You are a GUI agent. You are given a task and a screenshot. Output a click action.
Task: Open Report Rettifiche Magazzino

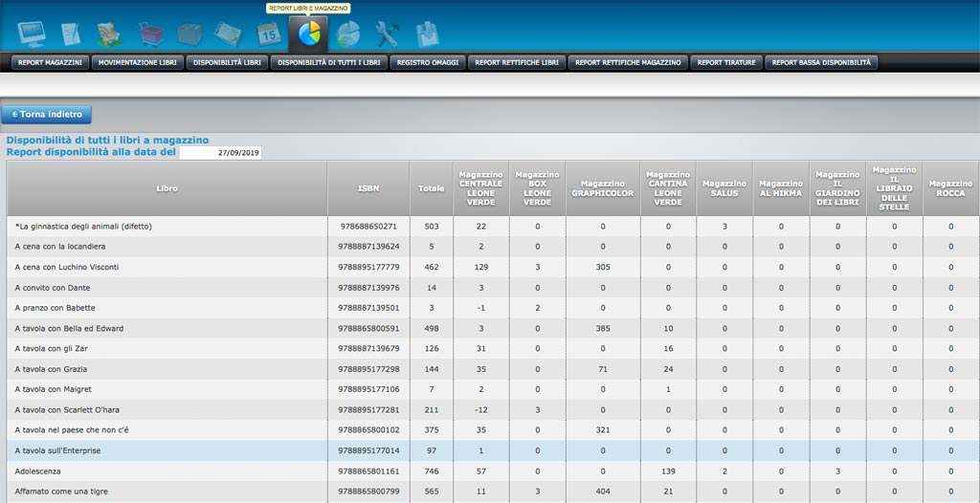pos(628,62)
